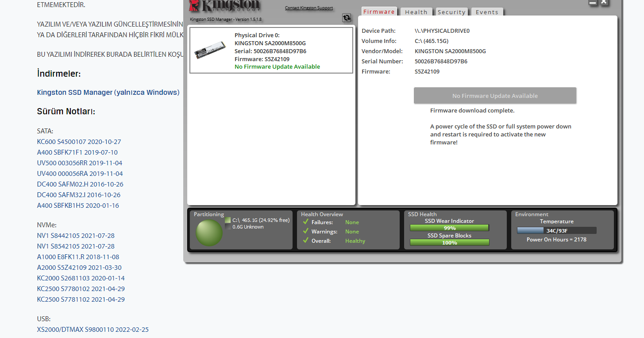Click the SSD Spare Blocks 100% bar
The image size is (644, 338).
coord(449,242)
